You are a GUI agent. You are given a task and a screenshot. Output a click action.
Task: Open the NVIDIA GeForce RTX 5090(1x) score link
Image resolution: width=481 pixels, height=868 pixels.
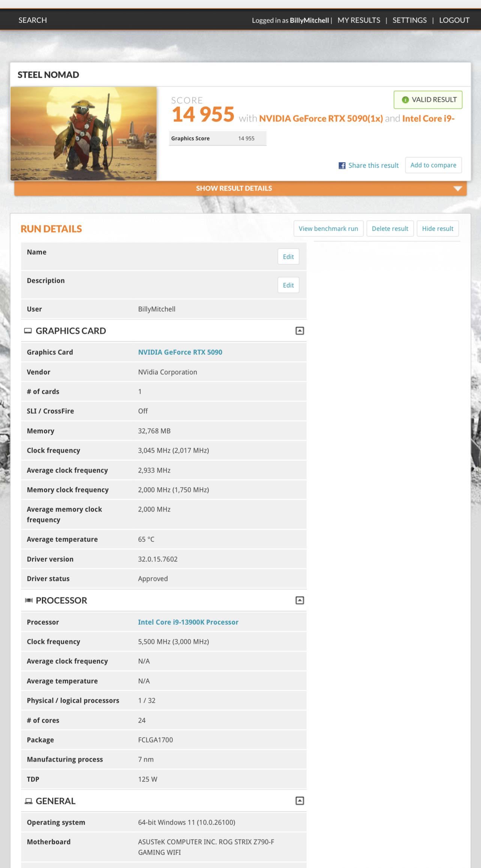pyautogui.click(x=321, y=118)
